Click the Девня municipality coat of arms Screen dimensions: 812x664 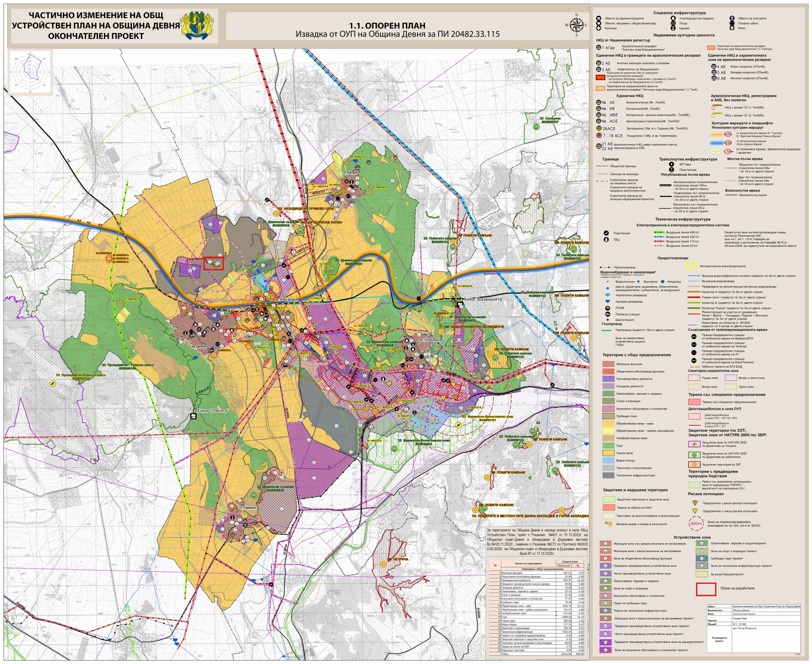(197, 25)
